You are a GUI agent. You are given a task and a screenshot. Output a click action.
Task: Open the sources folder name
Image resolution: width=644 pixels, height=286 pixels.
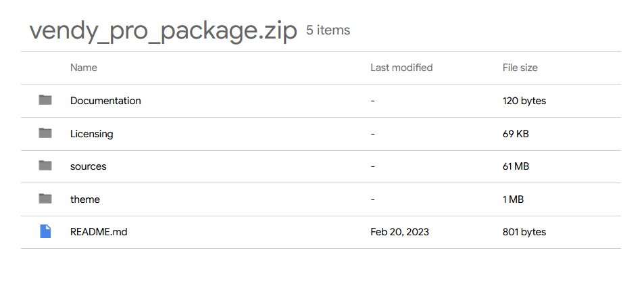click(x=89, y=166)
